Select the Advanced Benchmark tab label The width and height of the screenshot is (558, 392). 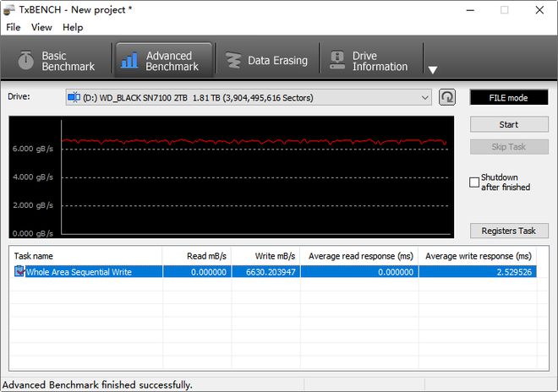(x=172, y=61)
